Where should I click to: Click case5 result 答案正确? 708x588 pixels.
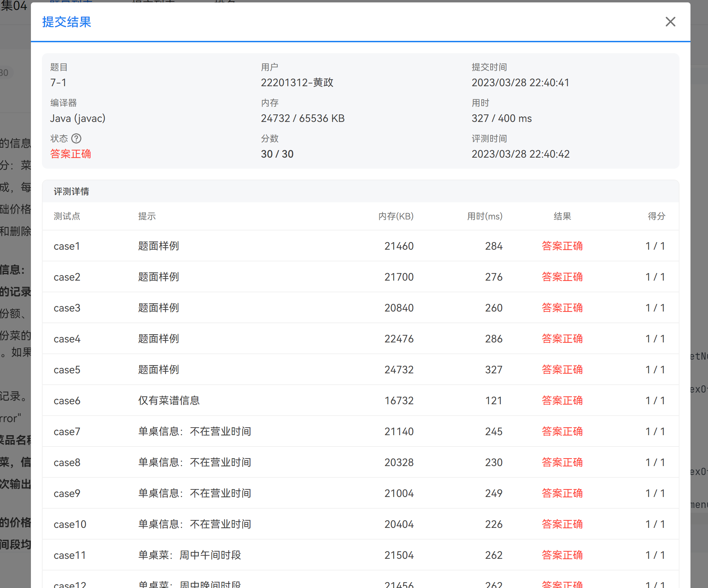[562, 370]
